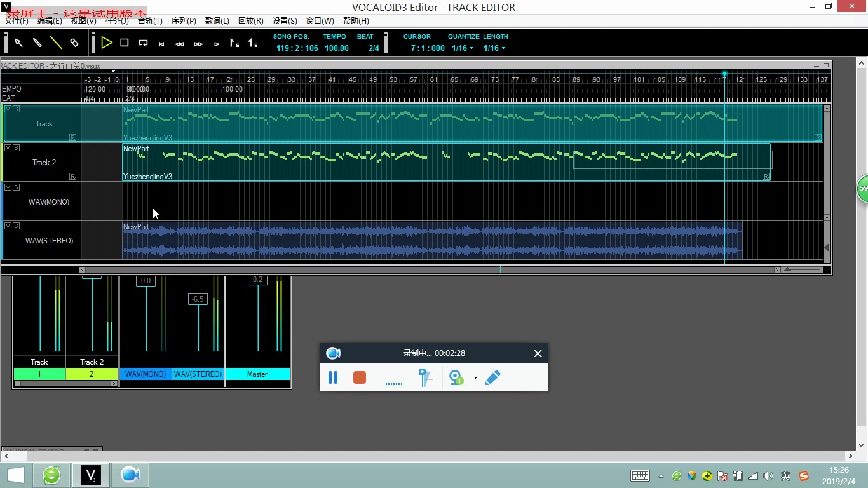The width and height of the screenshot is (868, 488).
Task: Select the WAV(STEREO) mixer channel label
Action: pos(198,374)
